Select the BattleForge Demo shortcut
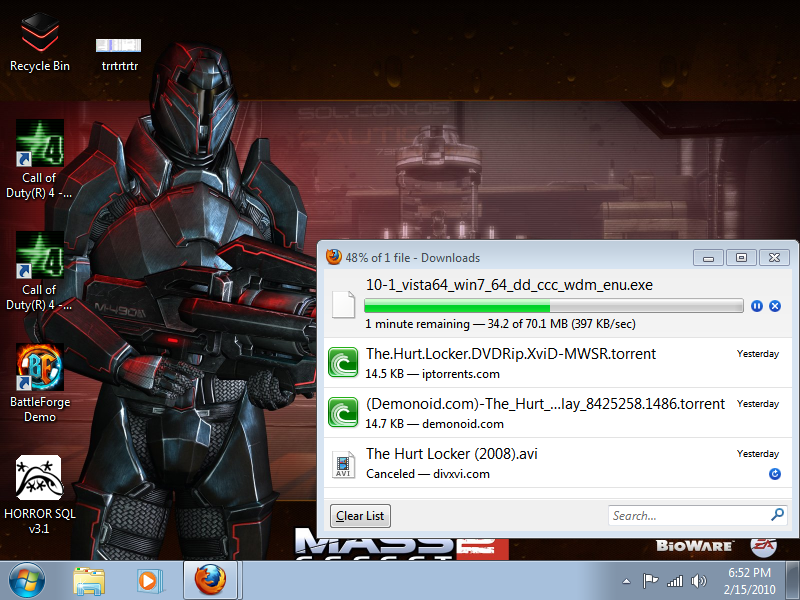Screen dimensions: 800x600 [40, 384]
